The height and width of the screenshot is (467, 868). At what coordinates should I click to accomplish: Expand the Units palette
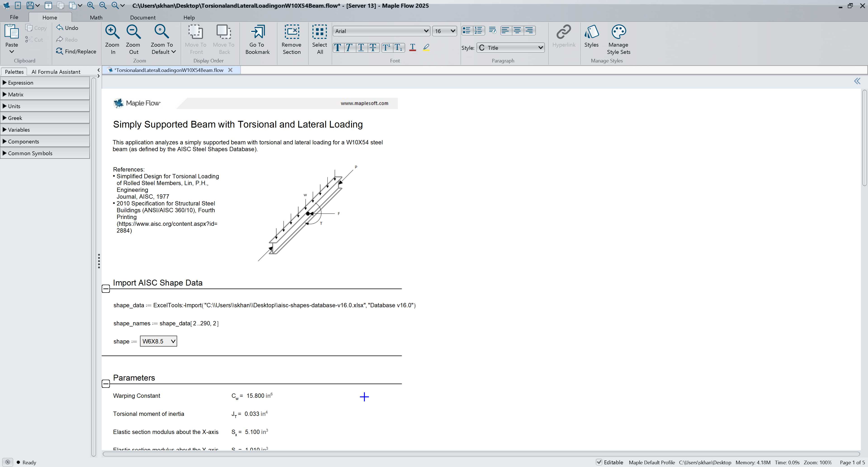[x=45, y=106]
